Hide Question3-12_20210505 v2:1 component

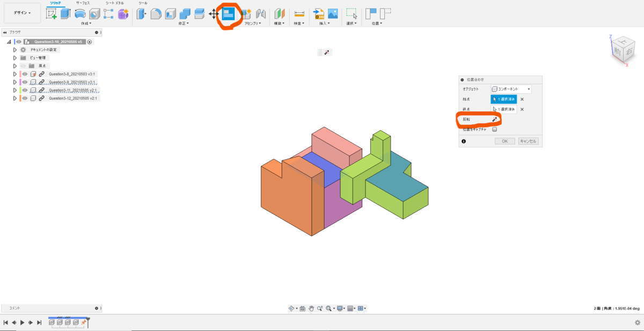point(25,98)
